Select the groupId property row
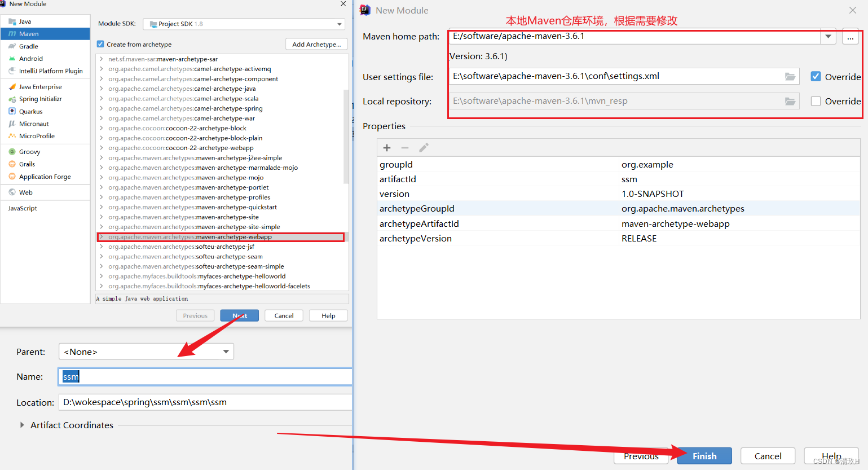 619,165
